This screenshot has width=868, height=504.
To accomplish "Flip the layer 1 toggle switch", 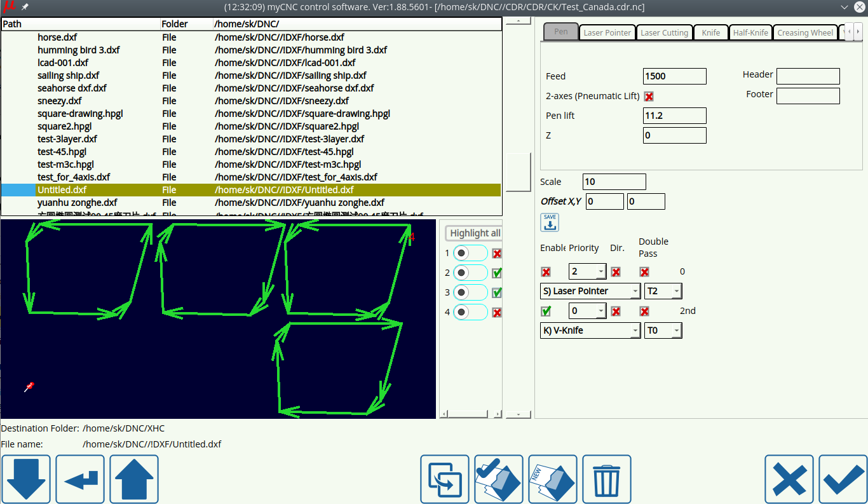I will (470, 253).
